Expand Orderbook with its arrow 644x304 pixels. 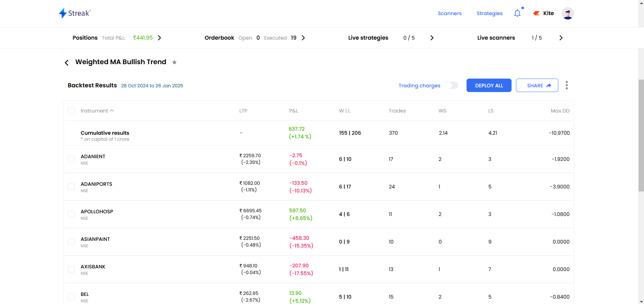(x=303, y=38)
